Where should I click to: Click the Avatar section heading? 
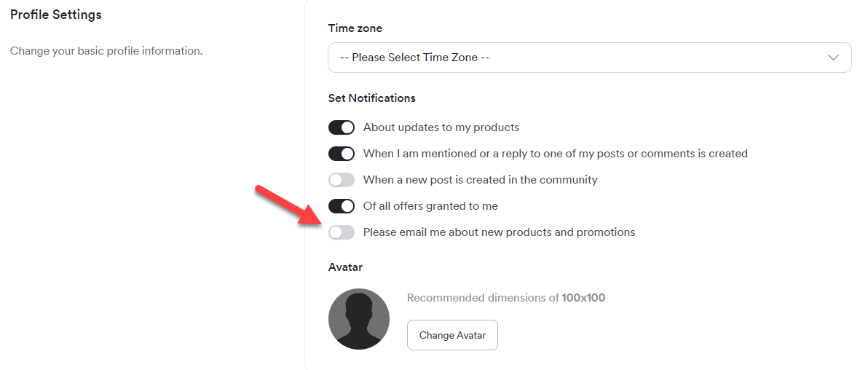(345, 267)
